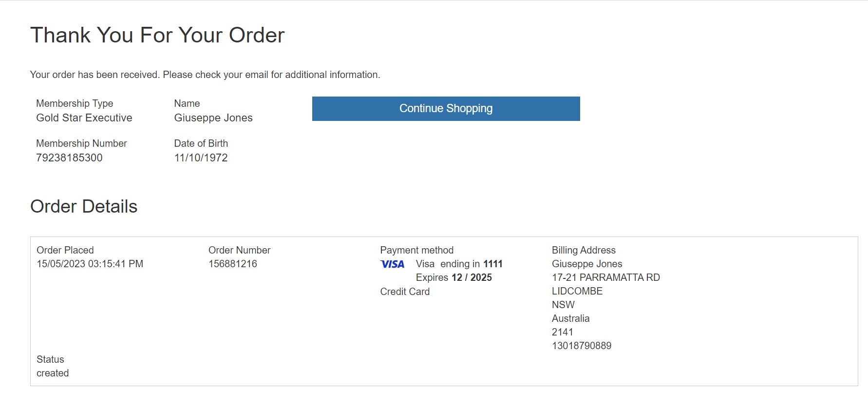Click the Visa ending in 1111 text
The height and width of the screenshot is (413, 868).
[459, 264]
